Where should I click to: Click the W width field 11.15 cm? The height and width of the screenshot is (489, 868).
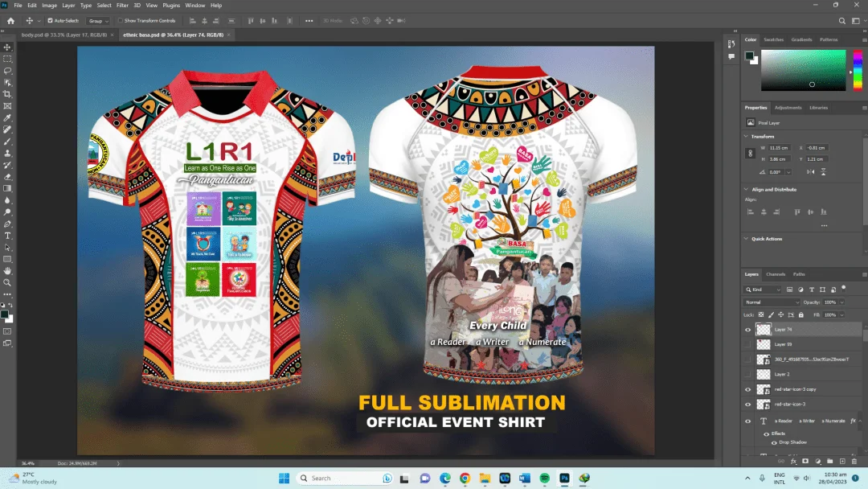(781, 148)
